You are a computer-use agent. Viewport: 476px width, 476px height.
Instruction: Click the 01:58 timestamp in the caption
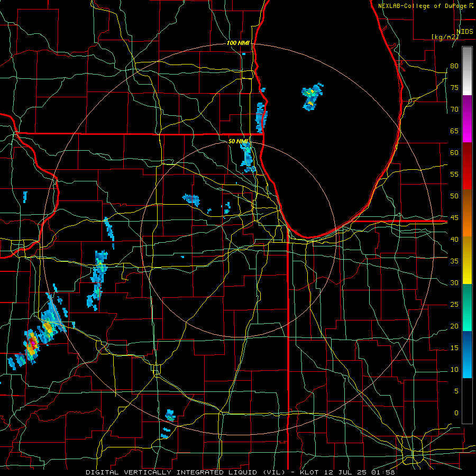pos(383,472)
